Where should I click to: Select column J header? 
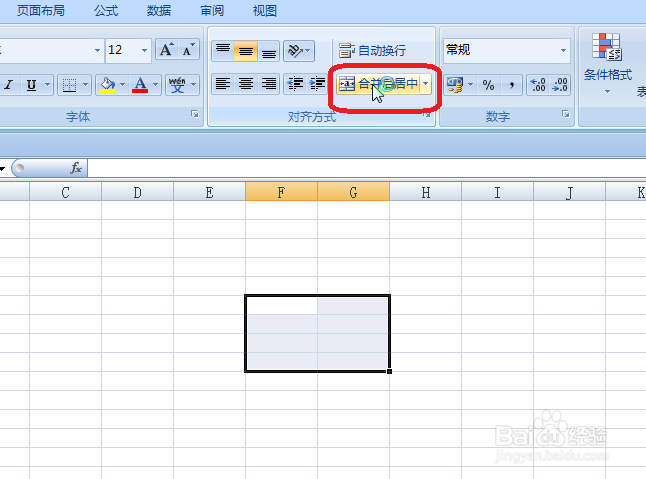tap(569, 192)
